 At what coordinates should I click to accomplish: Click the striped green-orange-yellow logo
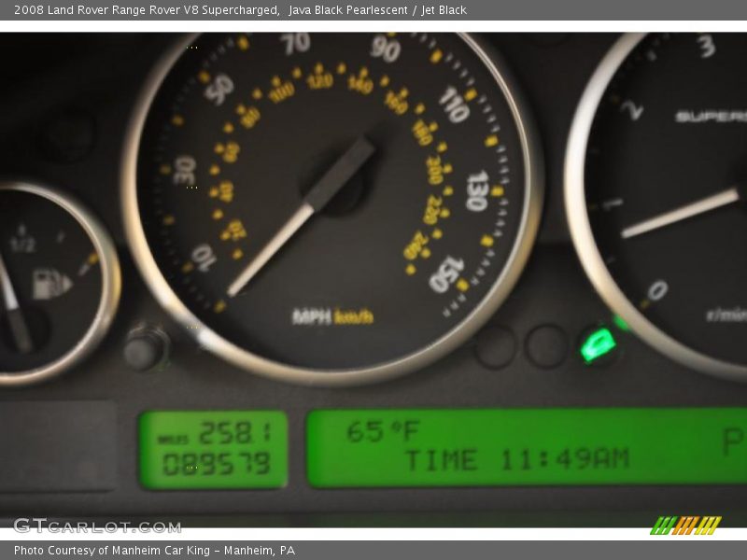point(686,525)
